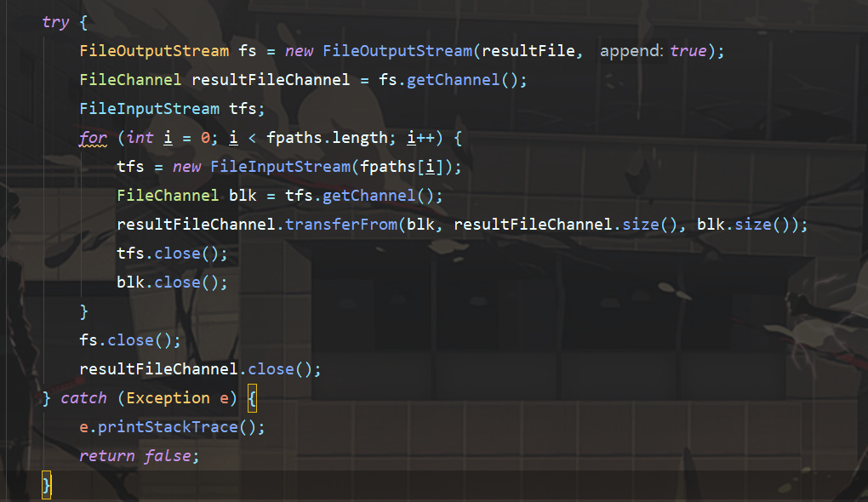
Task: Click the Exception type in the catch clause
Action: coord(168,398)
